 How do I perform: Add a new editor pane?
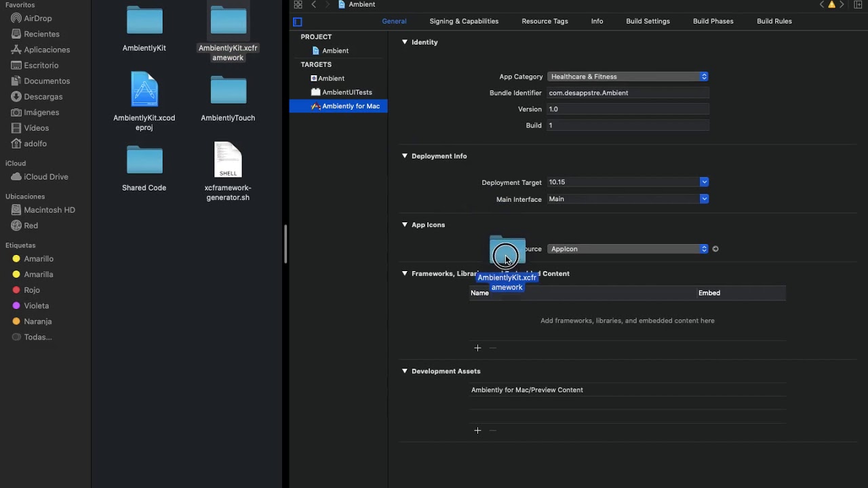point(858,5)
